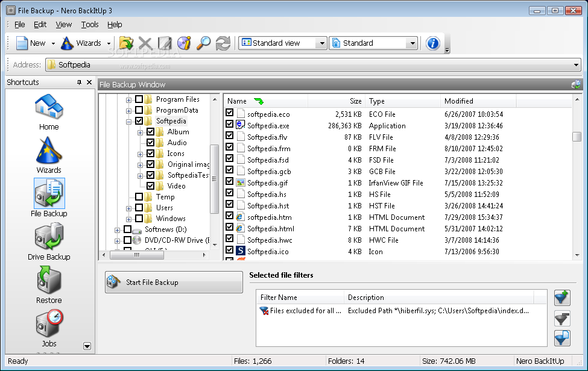Collapse the Softpedia folder tree node
Screen dimensions: 588x371
128,122
